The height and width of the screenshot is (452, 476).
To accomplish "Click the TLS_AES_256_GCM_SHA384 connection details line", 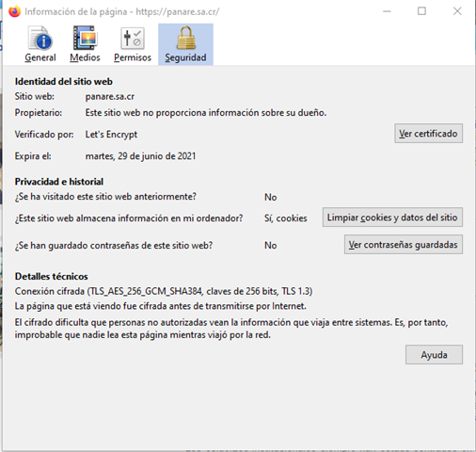I will pyautogui.click(x=164, y=291).
